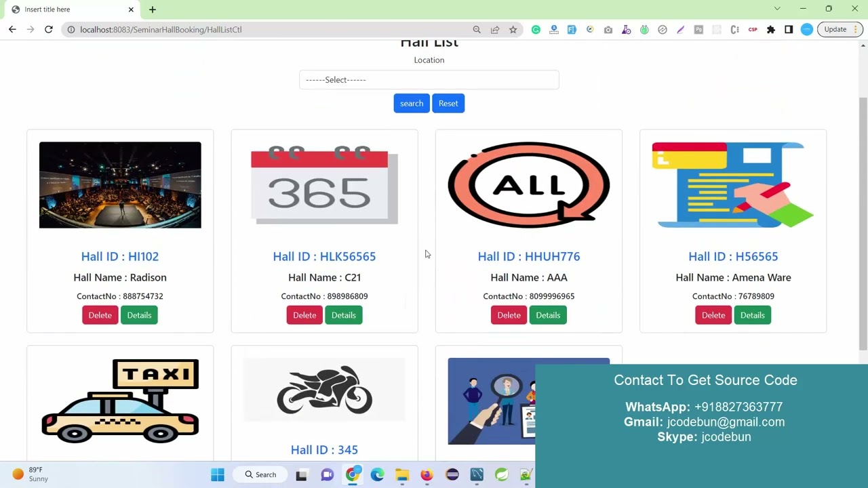868x488 pixels.
Task: Open Task View in the taskbar
Action: click(x=302, y=474)
